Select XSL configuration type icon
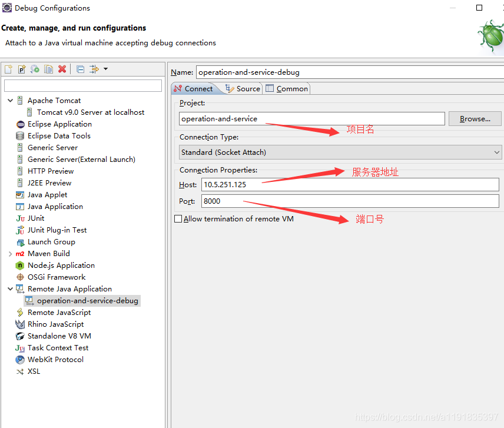The width and height of the screenshot is (504, 428). pyautogui.click(x=20, y=371)
